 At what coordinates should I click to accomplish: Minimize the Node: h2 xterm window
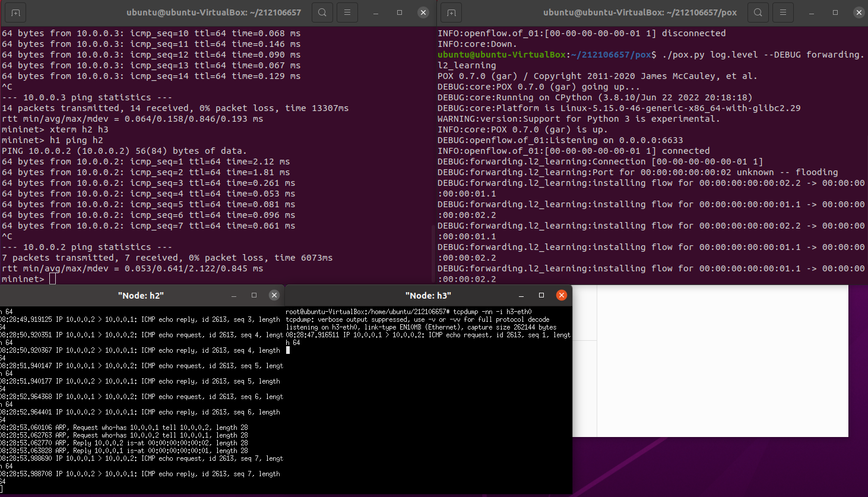click(234, 295)
